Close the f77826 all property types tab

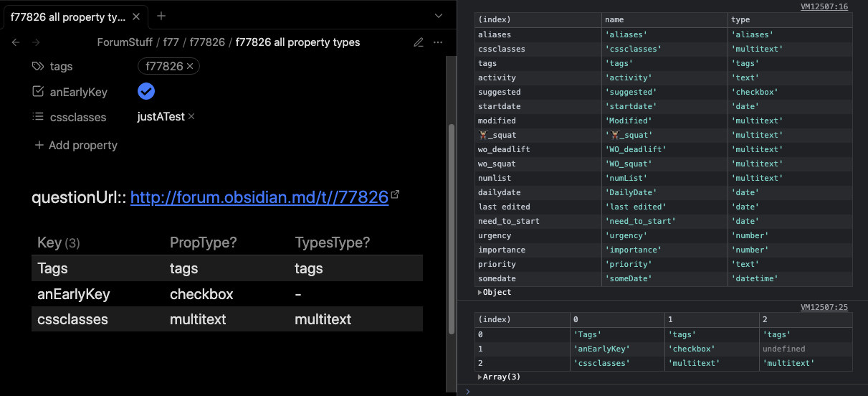click(138, 16)
